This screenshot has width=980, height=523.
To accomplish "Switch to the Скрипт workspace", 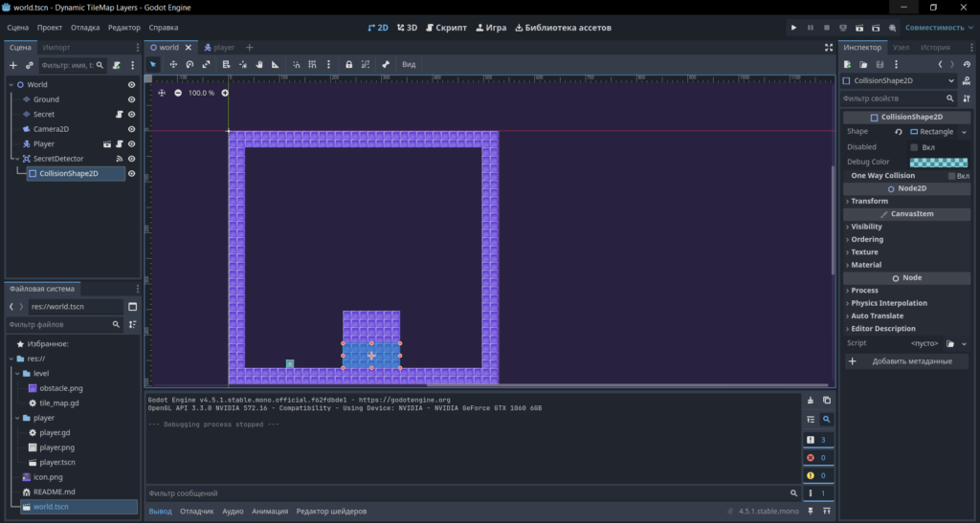I will click(446, 28).
